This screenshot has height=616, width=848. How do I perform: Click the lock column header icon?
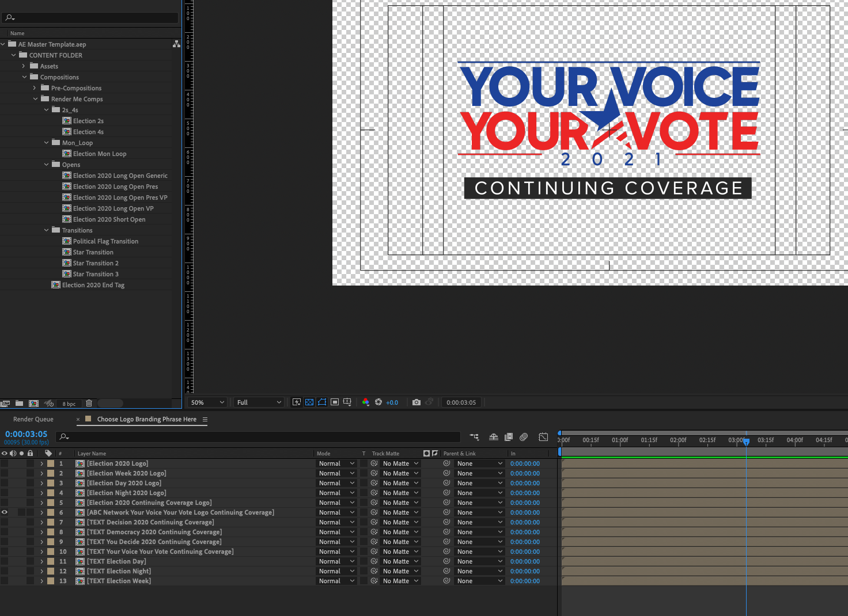(x=31, y=453)
